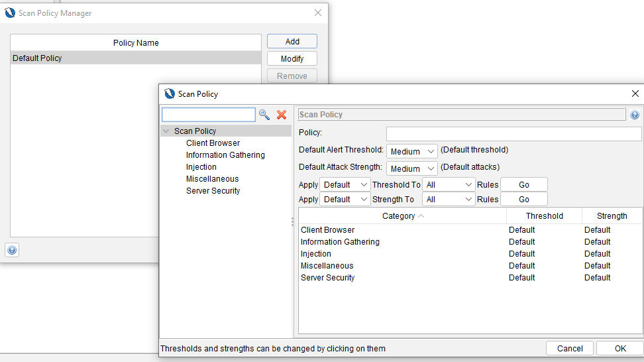
Task: Click Injection category table cell
Action: tap(403, 253)
